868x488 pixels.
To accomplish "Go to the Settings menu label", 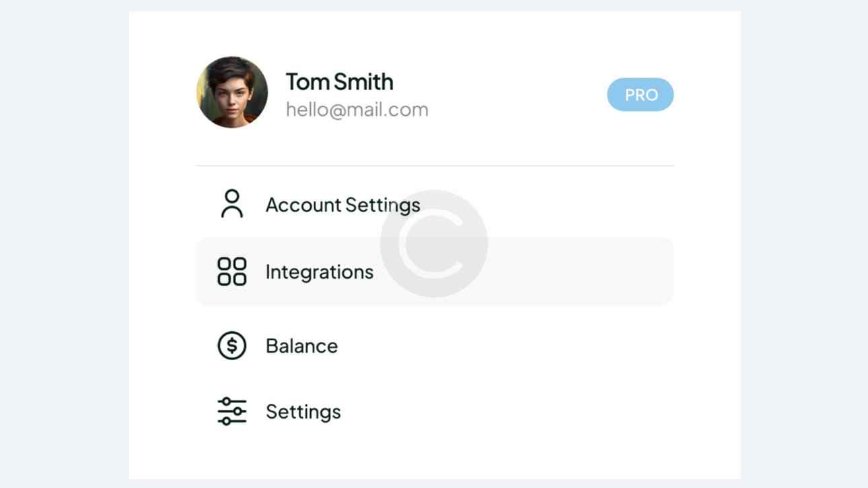I will pos(303,411).
